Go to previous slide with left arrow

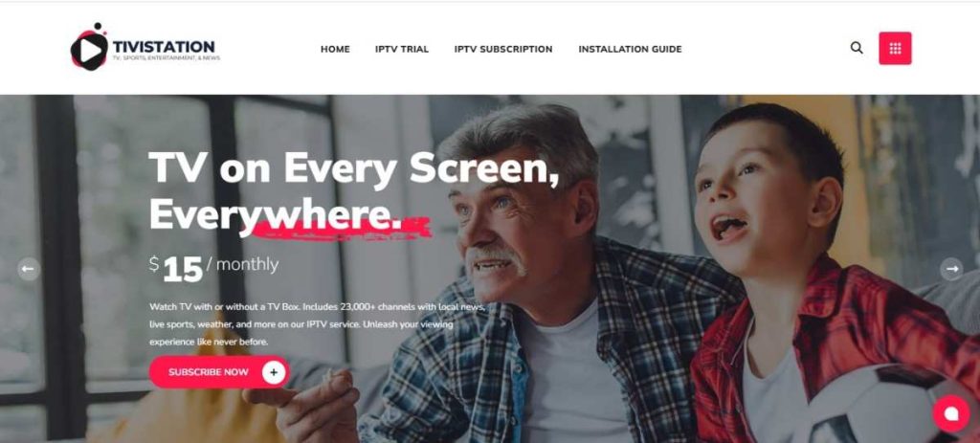(28, 269)
